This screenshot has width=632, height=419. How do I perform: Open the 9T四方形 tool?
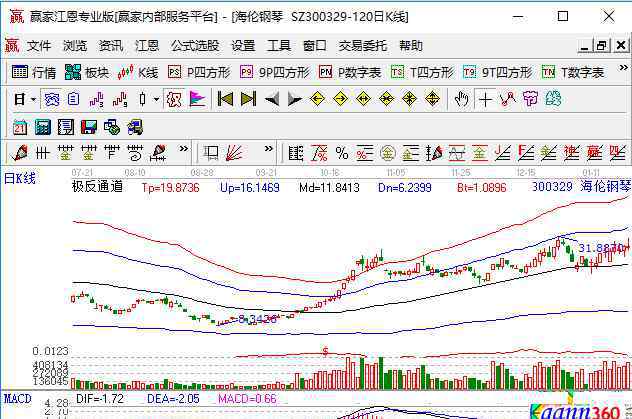498,73
